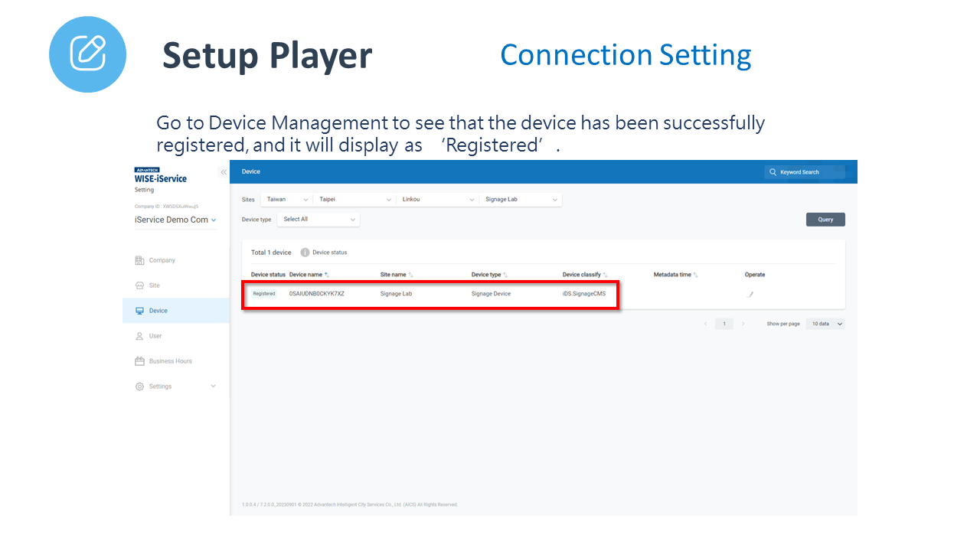The width and height of the screenshot is (980, 551).
Task: Sort by Metadata time column arrows
Action: (x=695, y=275)
